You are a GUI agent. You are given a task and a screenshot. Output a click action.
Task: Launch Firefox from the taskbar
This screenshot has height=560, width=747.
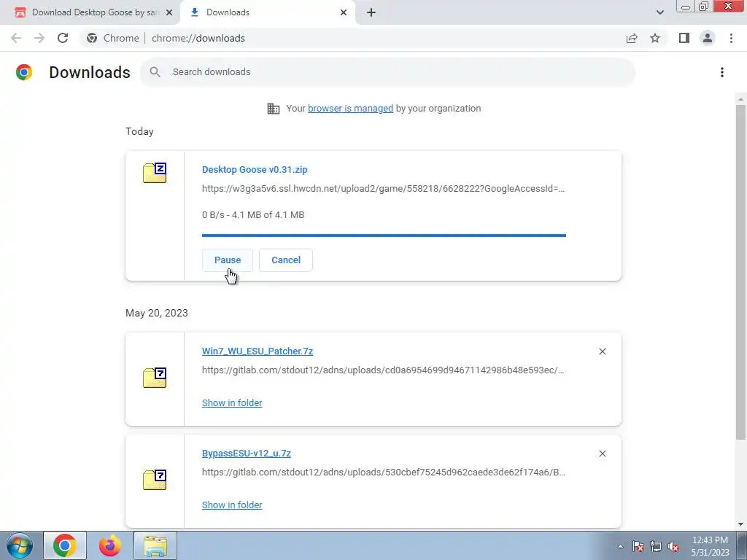(x=110, y=545)
